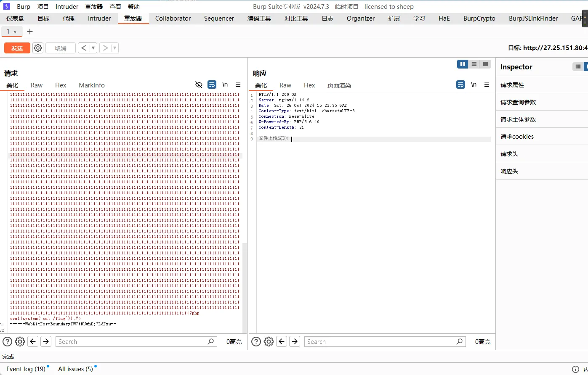Open Repeater settings gear near send button

pyautogui.click(x=38, y=48)
